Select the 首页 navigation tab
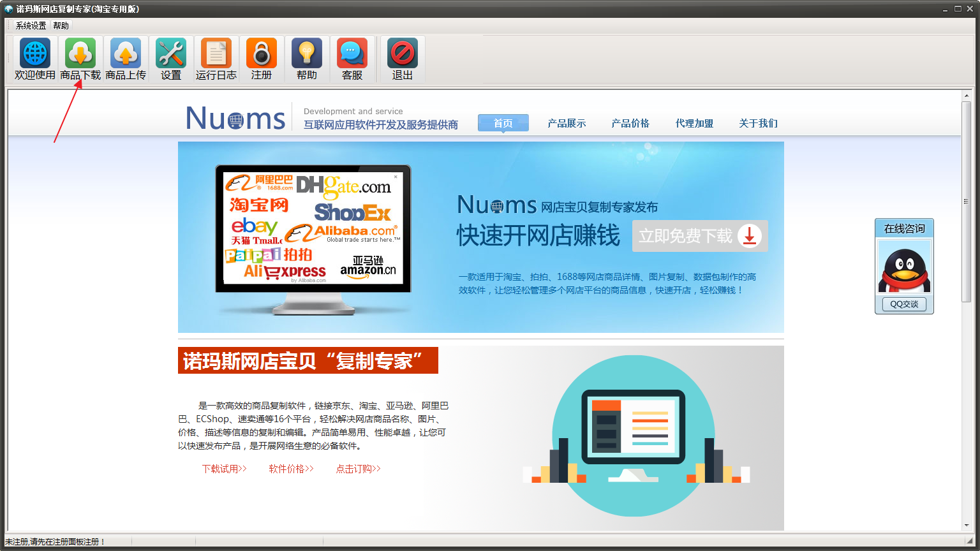 (503, 123)
